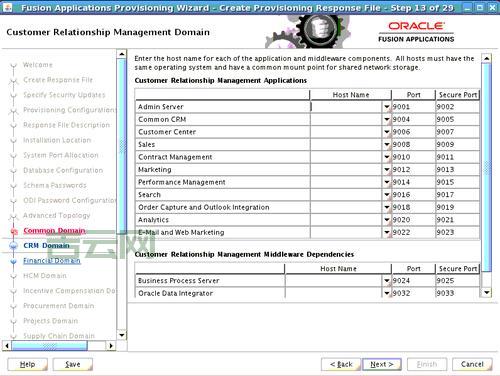Edit the Marketing port 9012
The height and width of the screenshot is (376, 500).
point(413,170)
